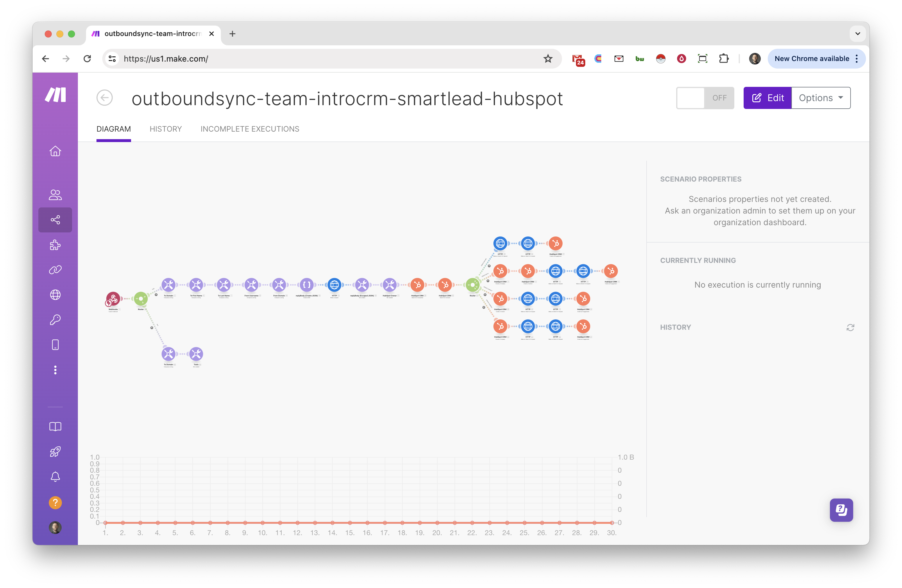The width and height of the screenshot is (902, 588).
Task: Open the Options dropdown
Action: click(821, 98)
